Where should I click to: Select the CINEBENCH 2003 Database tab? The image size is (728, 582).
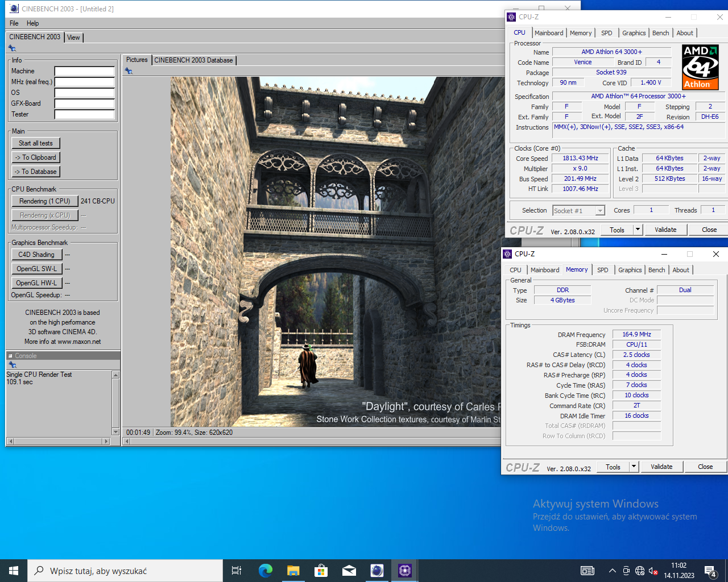[x=193, y=60]
